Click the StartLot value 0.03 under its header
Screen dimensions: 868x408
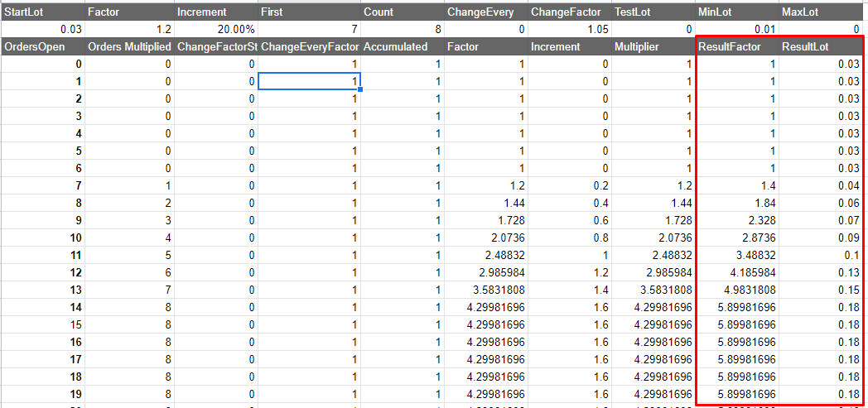click(x=43, y=29)
